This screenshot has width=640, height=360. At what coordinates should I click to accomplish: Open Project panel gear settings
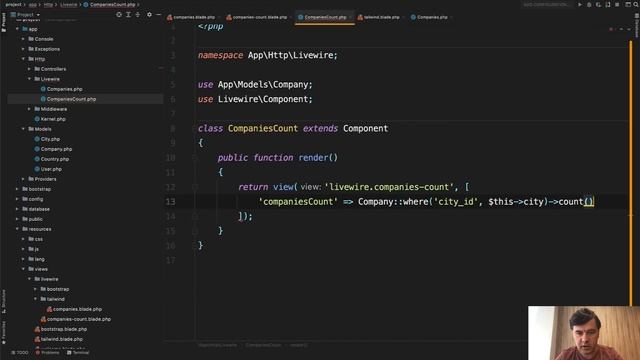coord(149,15)
